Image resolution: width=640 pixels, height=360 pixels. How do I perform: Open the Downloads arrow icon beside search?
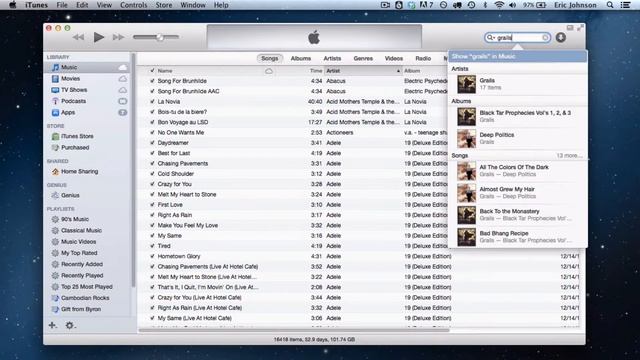click(561, 38)
